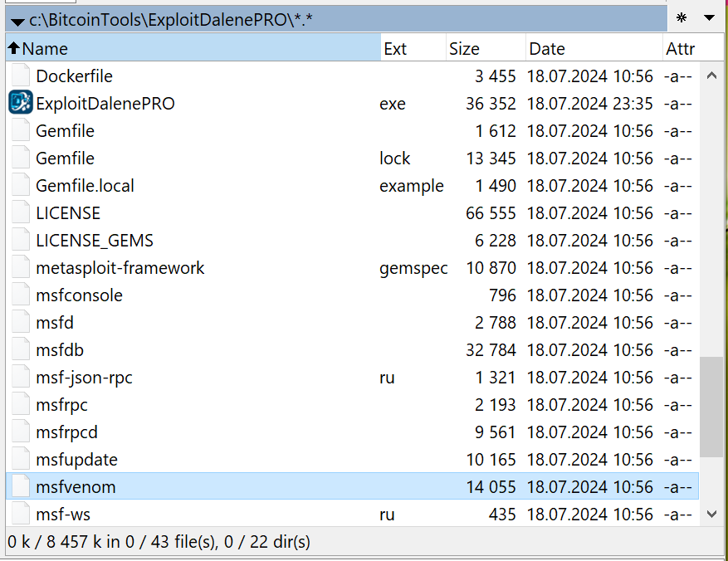Select the LICENSE_GEMS file
728x561 pixels.
[95, 240]
